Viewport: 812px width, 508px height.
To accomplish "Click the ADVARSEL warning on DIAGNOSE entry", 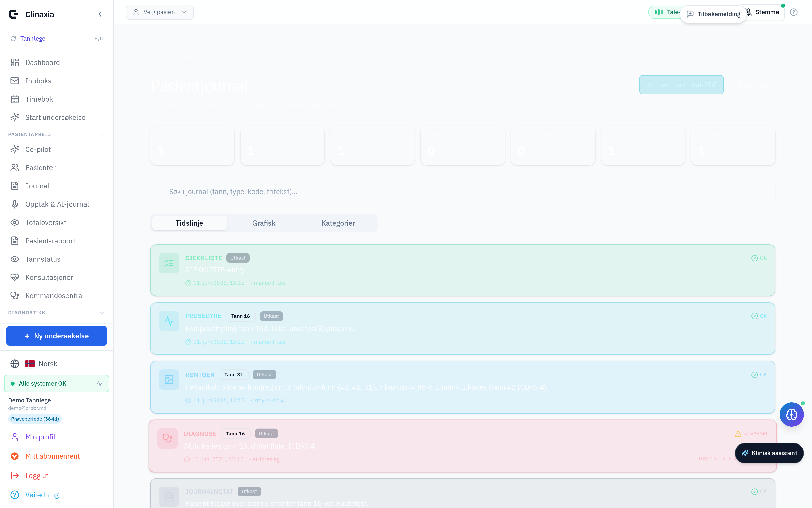I will pos(752,433).
